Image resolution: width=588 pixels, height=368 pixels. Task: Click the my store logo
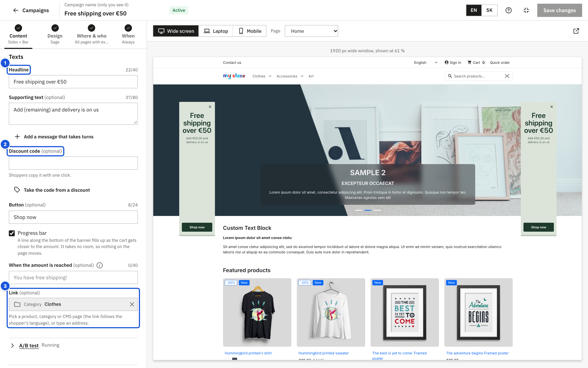[x=234, y=76]
